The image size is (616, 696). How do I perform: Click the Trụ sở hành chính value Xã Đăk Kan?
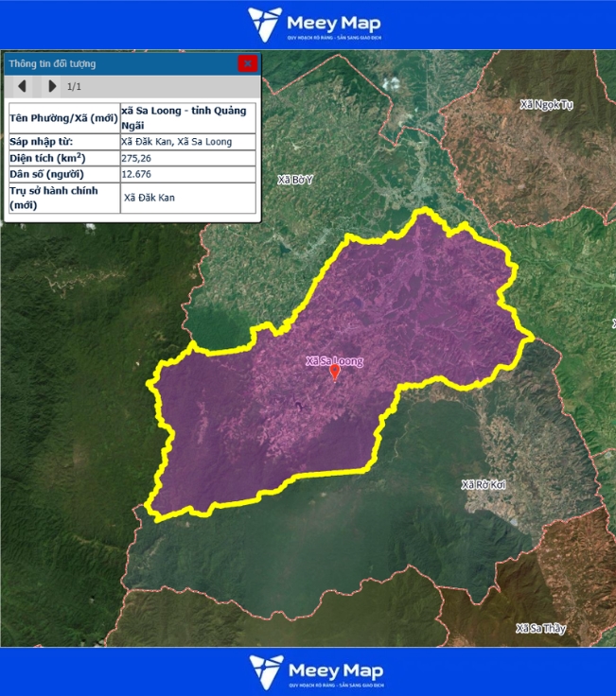150,198
